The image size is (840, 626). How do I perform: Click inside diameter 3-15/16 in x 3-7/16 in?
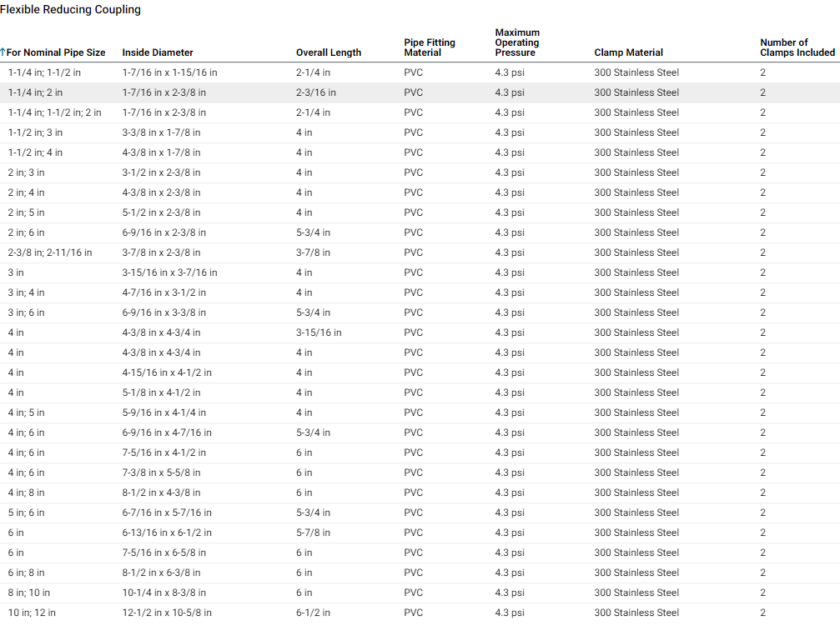click(169, 273)
